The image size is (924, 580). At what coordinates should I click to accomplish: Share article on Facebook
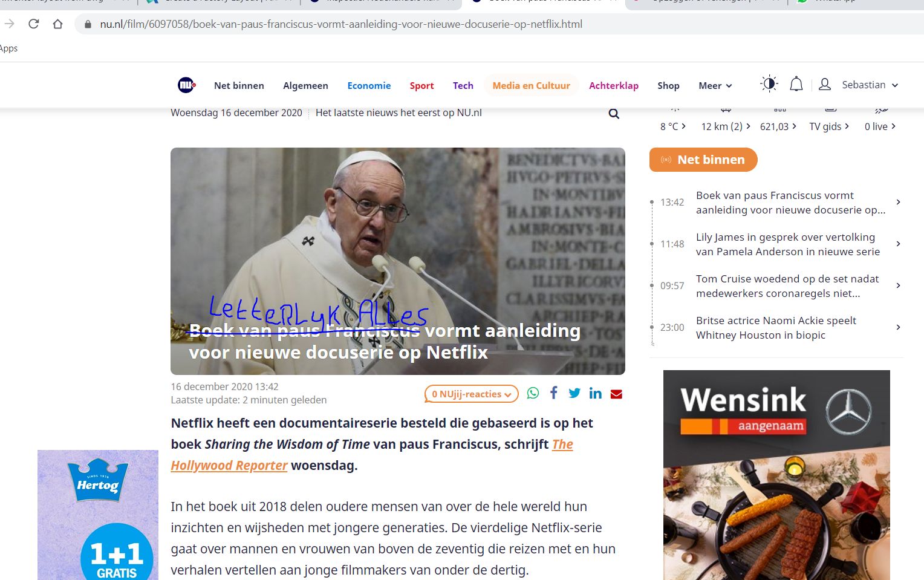pos(553,393)
